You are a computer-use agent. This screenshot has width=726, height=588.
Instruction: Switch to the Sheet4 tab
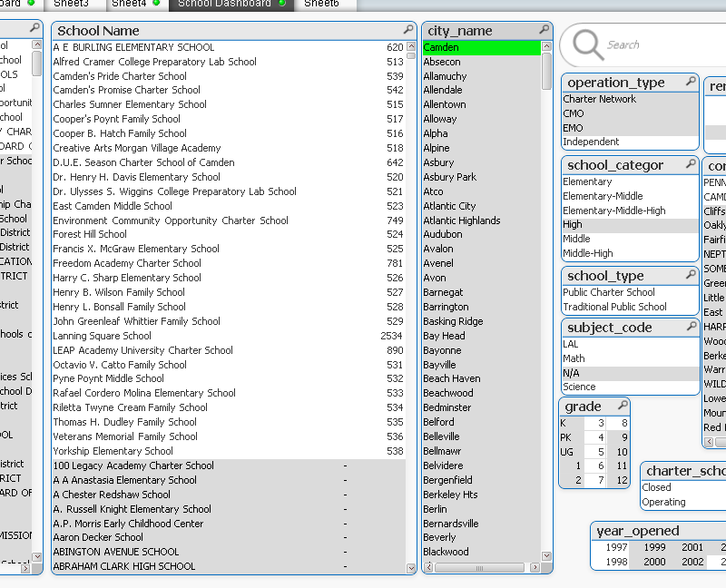[x=128, y=4]
